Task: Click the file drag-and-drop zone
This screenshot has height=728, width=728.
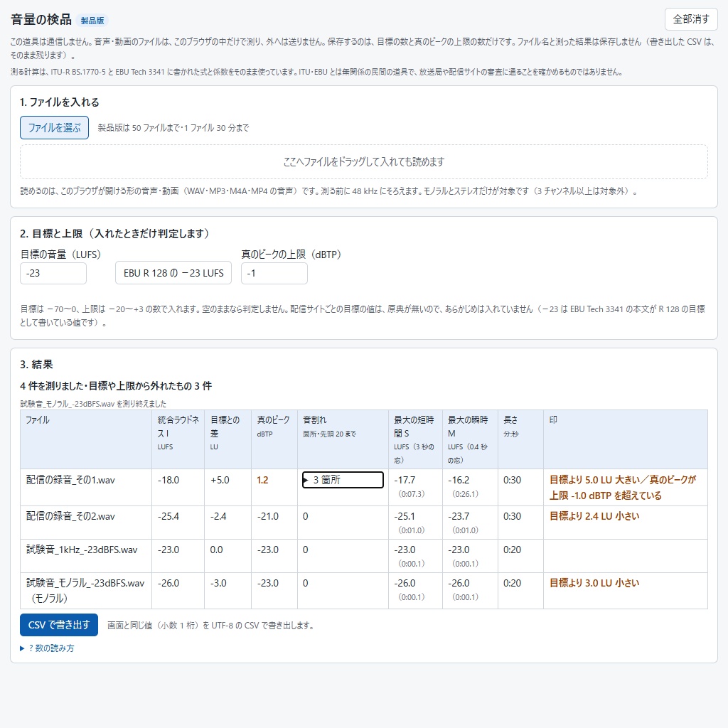Action: (363, 161)
